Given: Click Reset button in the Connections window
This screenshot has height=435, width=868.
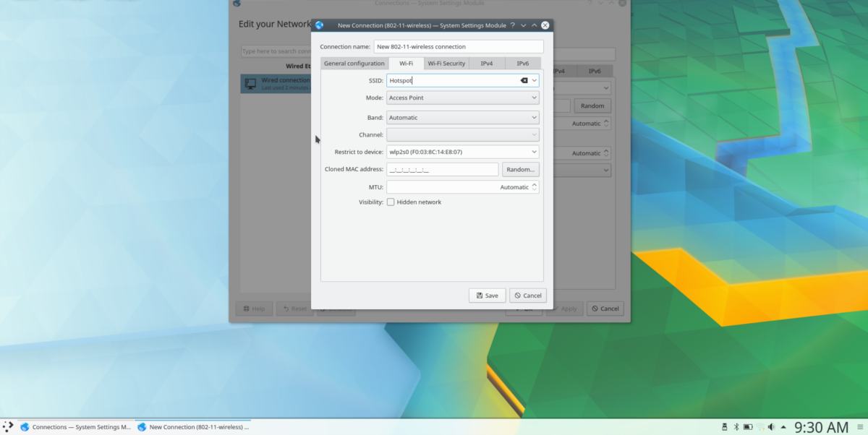Looking at the screenshot, I should (x=294, y=309).
